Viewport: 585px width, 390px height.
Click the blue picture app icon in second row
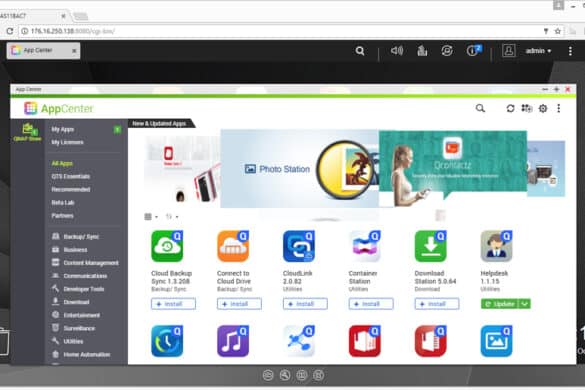click(x=497, y=341)
